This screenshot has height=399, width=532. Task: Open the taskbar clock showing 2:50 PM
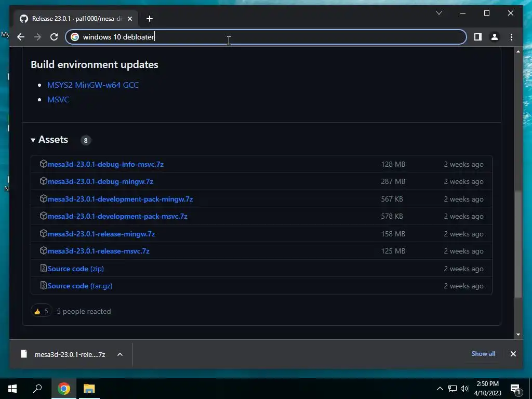[x=487, y=389]
